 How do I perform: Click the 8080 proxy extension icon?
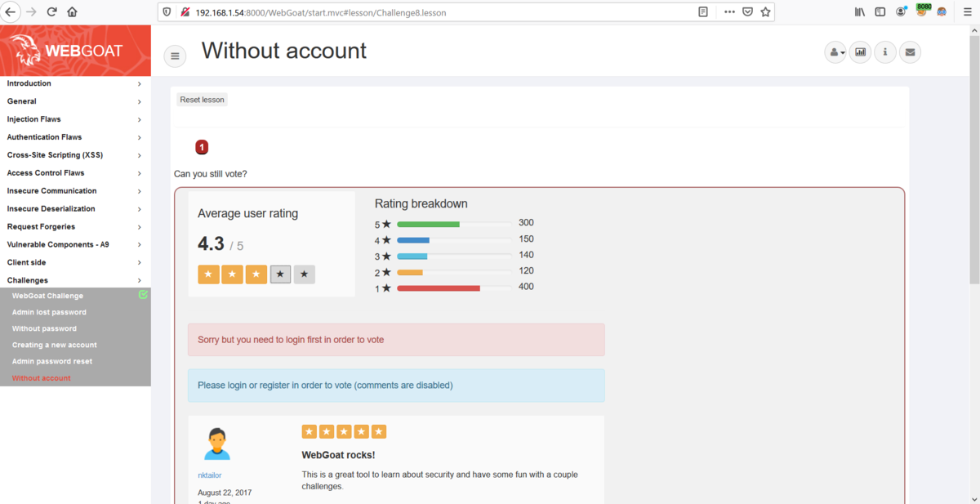[x=923, y=11]
